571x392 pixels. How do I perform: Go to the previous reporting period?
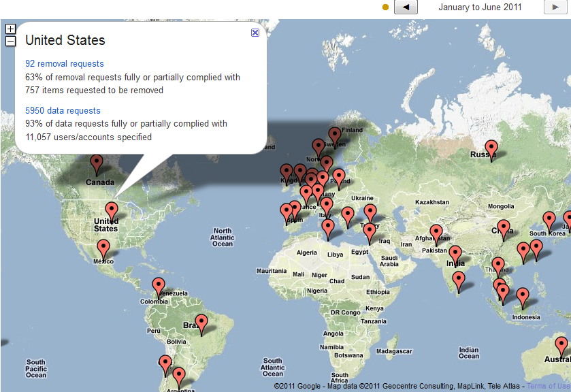click(x=406, y=7)
